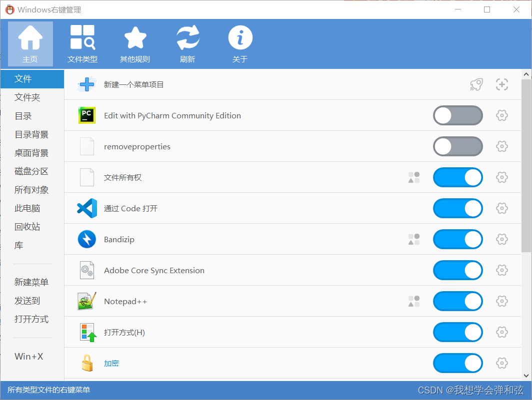Image resolution: width=532 pixels, height=400 pixels.
Task: Turn off the Bandizip toggle
Action: (457, 239)
